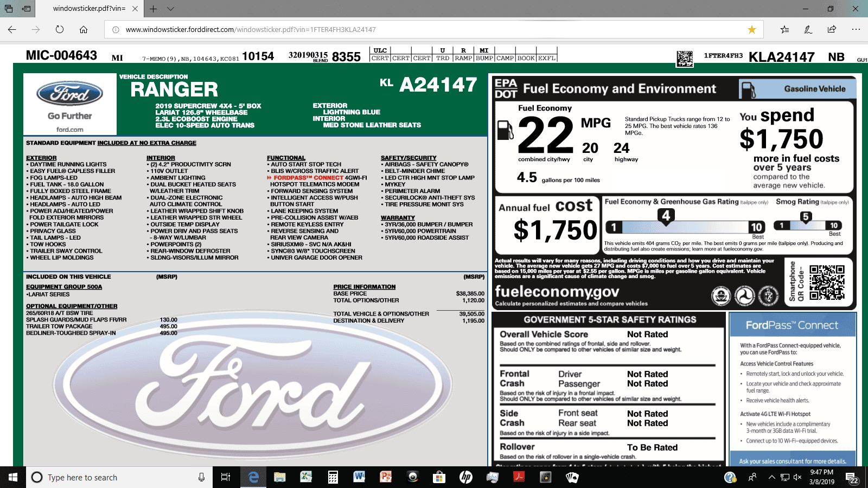Screen dimensions: 868x488
Task: Click the $38,385.00 base price value
Action: (x=470, y=293)
